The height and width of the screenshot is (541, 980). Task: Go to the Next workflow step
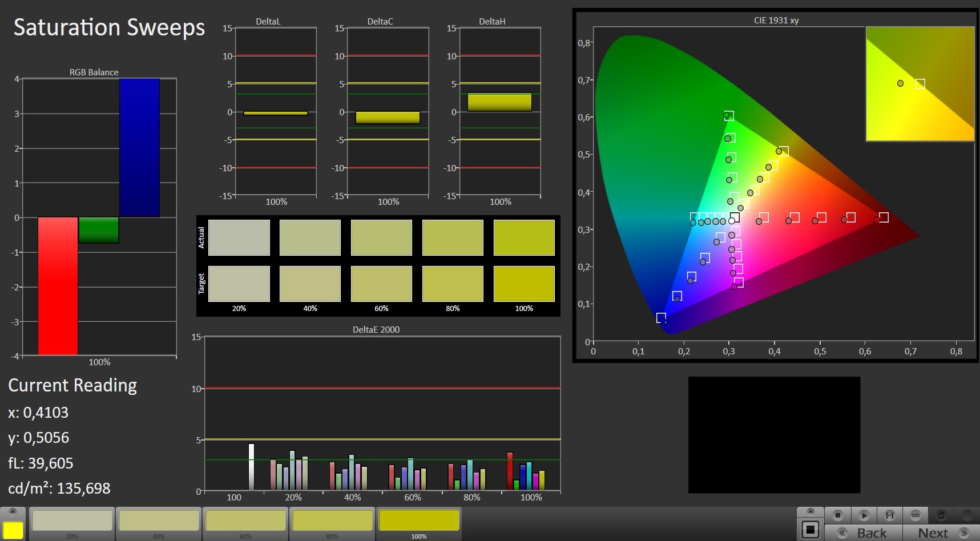[933, 533]
